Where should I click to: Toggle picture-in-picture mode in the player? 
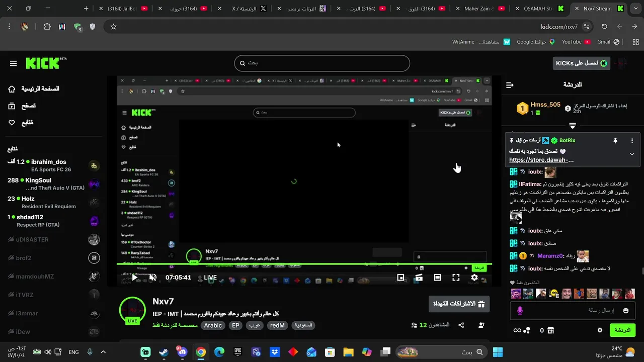pos(400,277)
